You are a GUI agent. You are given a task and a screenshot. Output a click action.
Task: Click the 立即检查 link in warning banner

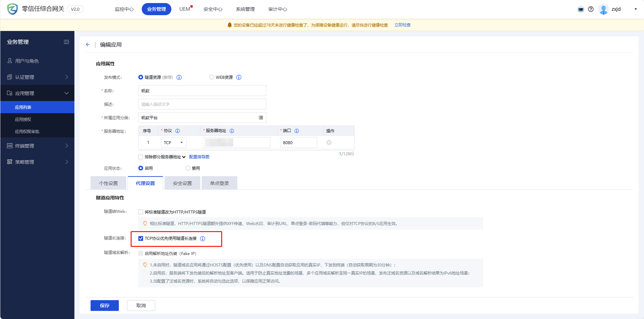tap(402, 25)
